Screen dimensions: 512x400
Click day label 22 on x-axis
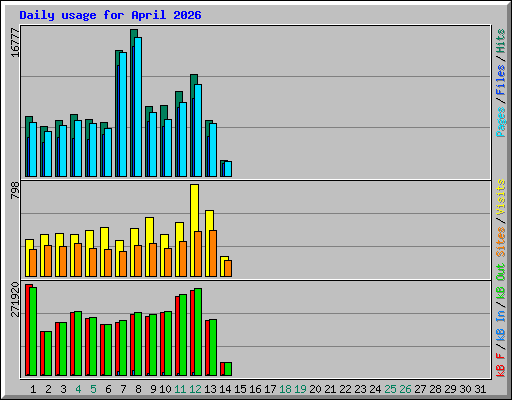[345, 389]
